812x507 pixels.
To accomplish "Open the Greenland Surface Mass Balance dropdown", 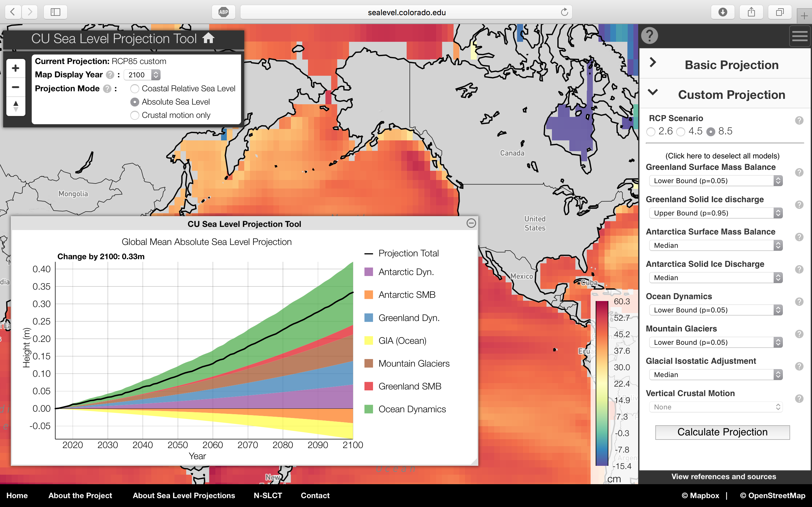I will click(x=715, y=181).
